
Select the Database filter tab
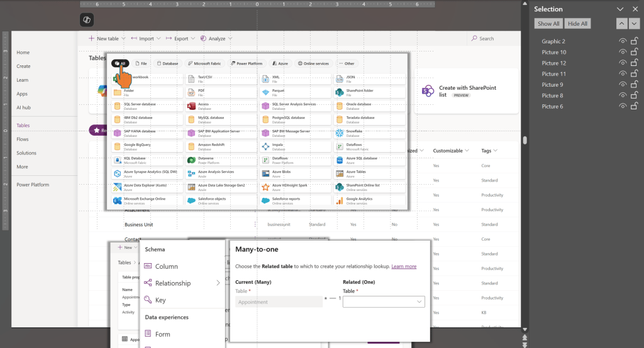click(167, 63)
